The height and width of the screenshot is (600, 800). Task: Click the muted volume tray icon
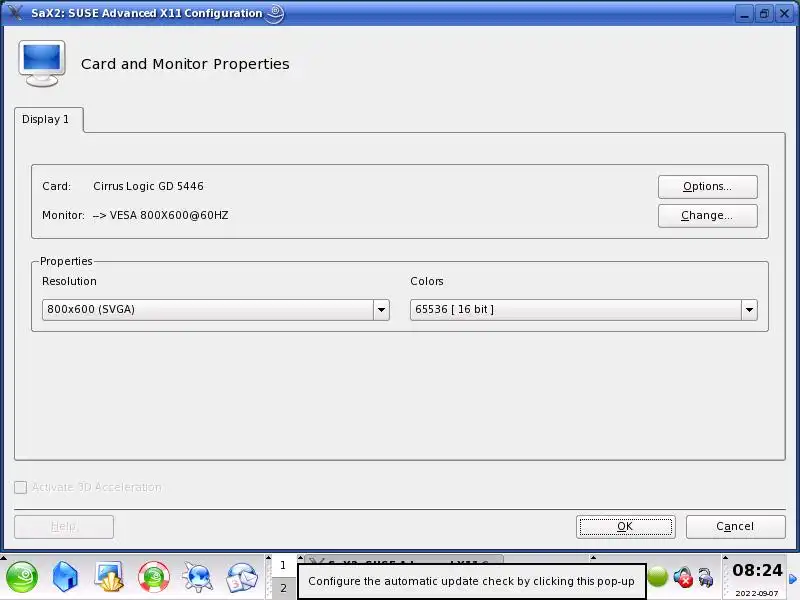[683, 577]
